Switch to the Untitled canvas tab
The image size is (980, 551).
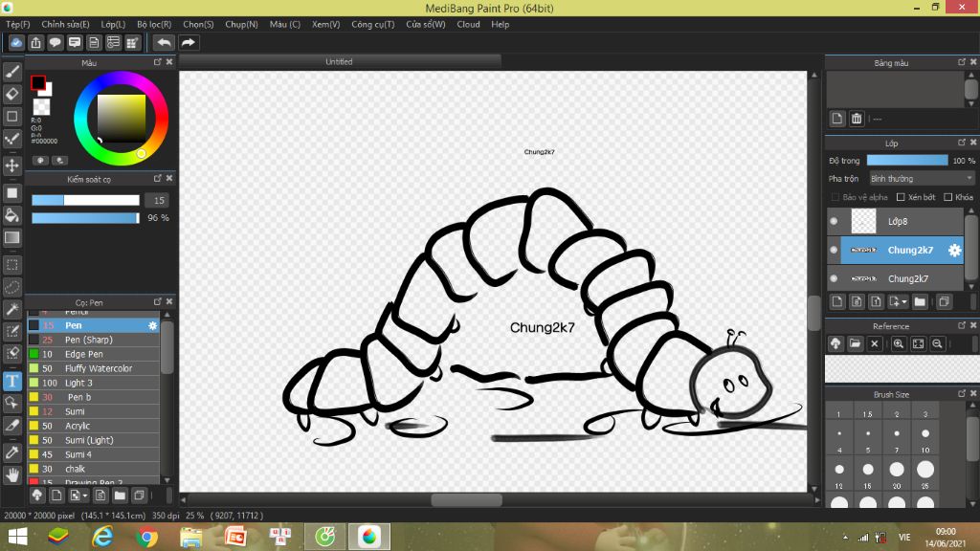point(340,62)
